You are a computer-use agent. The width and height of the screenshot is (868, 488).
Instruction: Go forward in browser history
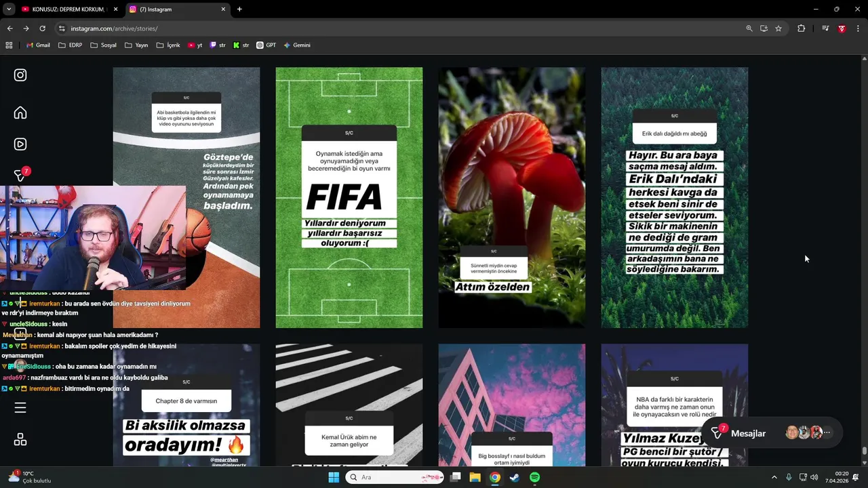[x=26, y=28]
